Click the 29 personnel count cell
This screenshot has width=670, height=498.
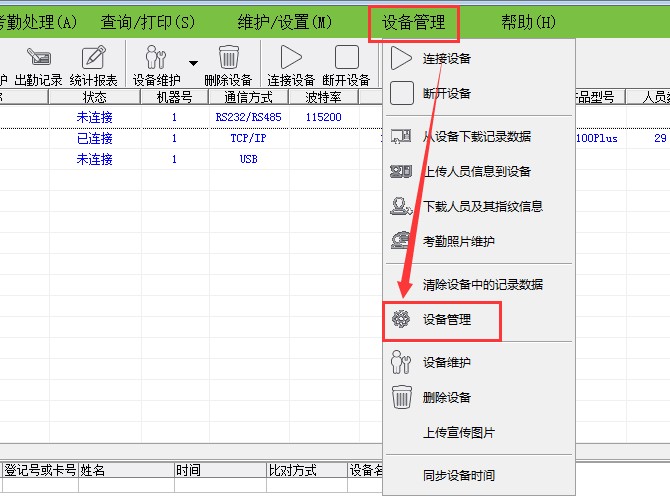[660, 138]
